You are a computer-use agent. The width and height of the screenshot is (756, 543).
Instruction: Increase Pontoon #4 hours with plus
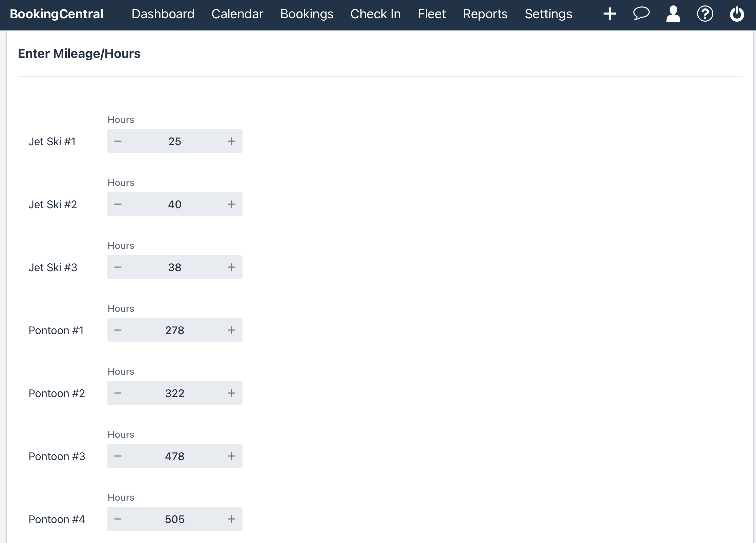click(232, 519)
